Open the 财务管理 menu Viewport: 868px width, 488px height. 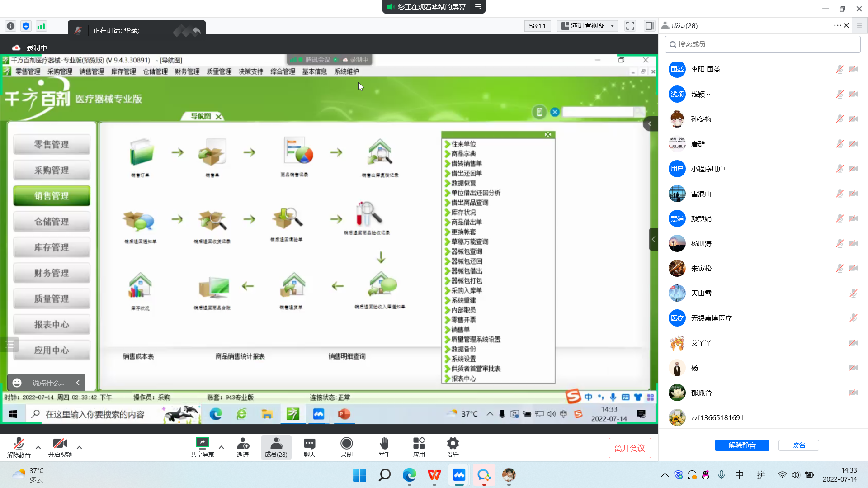187,71
